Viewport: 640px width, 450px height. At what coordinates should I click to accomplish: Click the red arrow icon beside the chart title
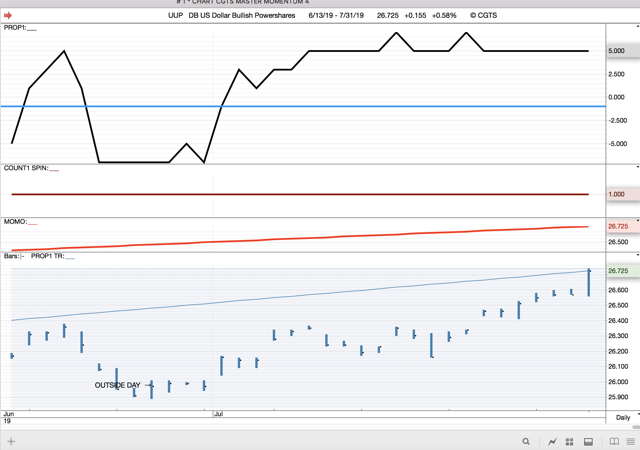click(8, 16)
